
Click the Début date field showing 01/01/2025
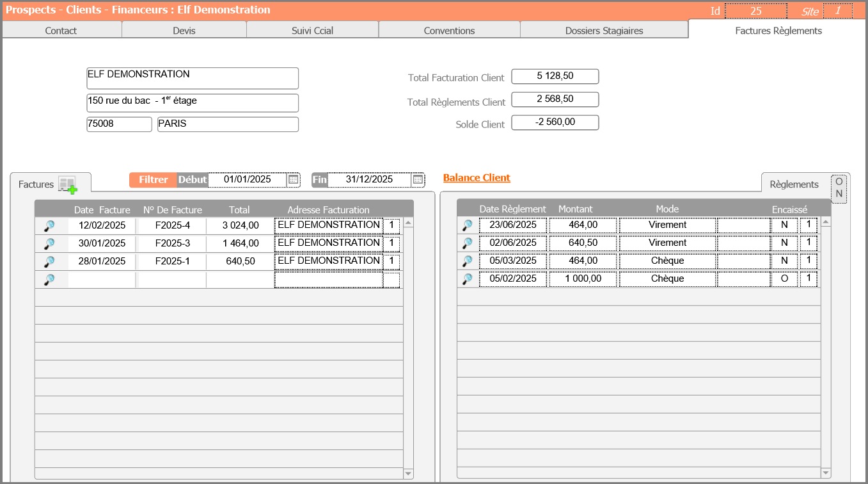(x=248, y=180)
